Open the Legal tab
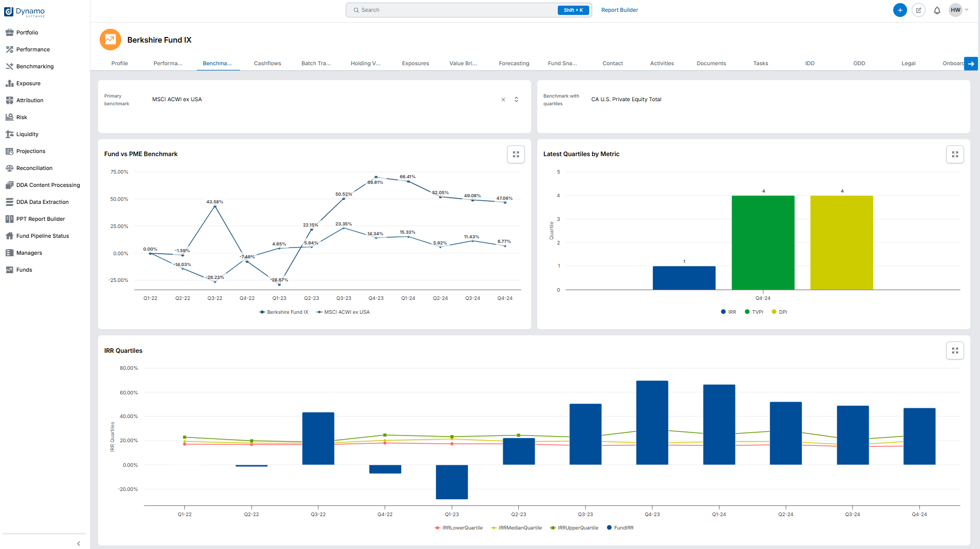This screenshot has width=980, height=549. [x=909, y=64]
